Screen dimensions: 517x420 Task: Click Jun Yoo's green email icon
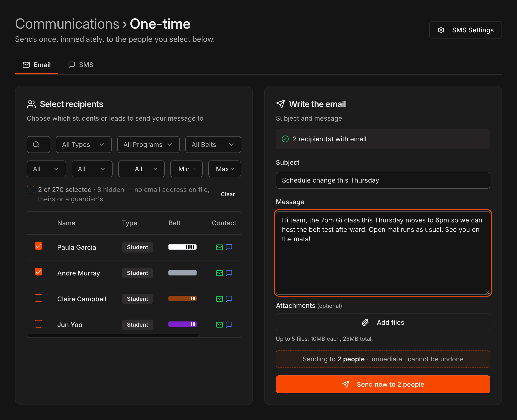pos(219,325)
